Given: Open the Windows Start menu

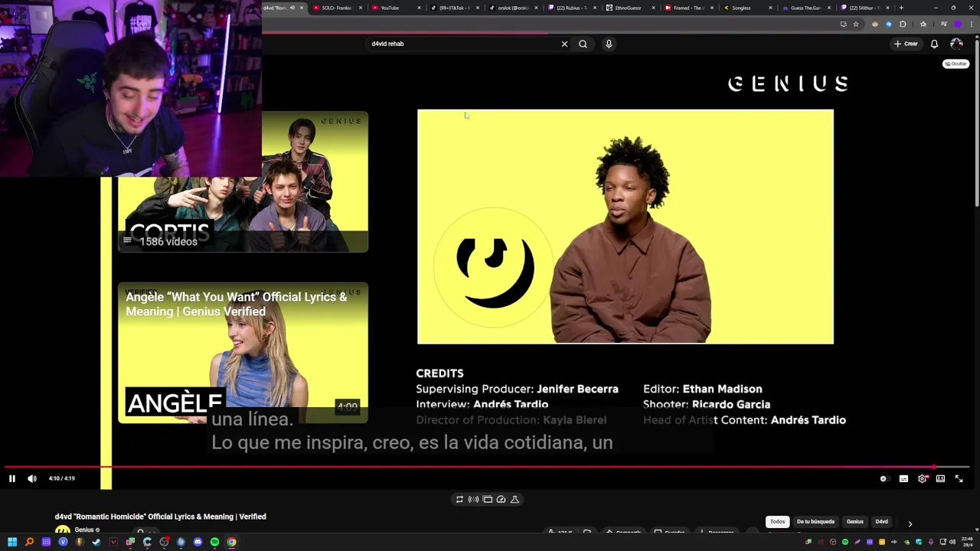Looking at the screenshot, I should 12,542.
